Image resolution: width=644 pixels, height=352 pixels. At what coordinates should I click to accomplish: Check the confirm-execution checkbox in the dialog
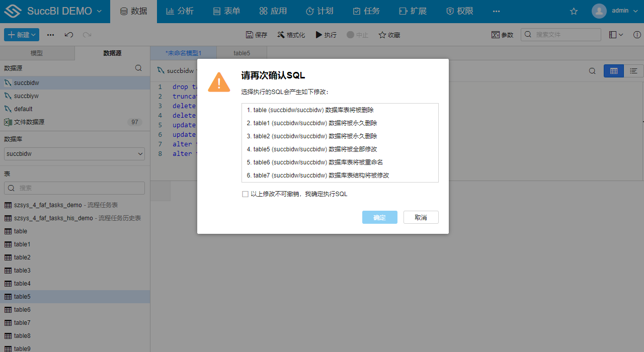click(245, 194)
